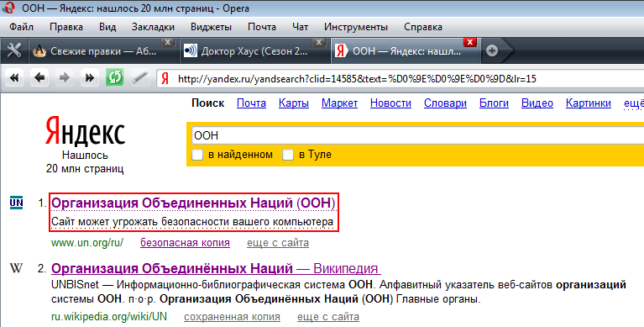Screen dimensions: 644x327
Task: Click the www.un.org/ru/ green URL
Action: (x=87, y=243)
